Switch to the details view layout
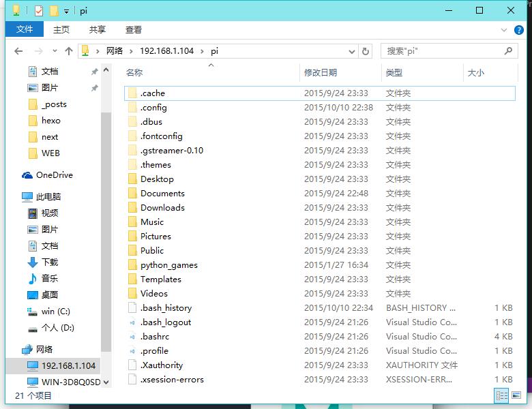The width and height of the screenshot is (532, 409). tap(501, 395)
